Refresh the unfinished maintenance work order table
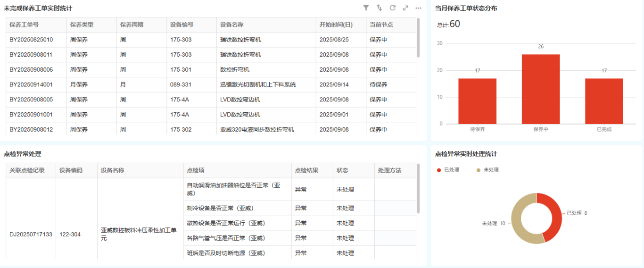Viewport: 644px width, 268px height. pyautogui.click(x=392, y=8)
